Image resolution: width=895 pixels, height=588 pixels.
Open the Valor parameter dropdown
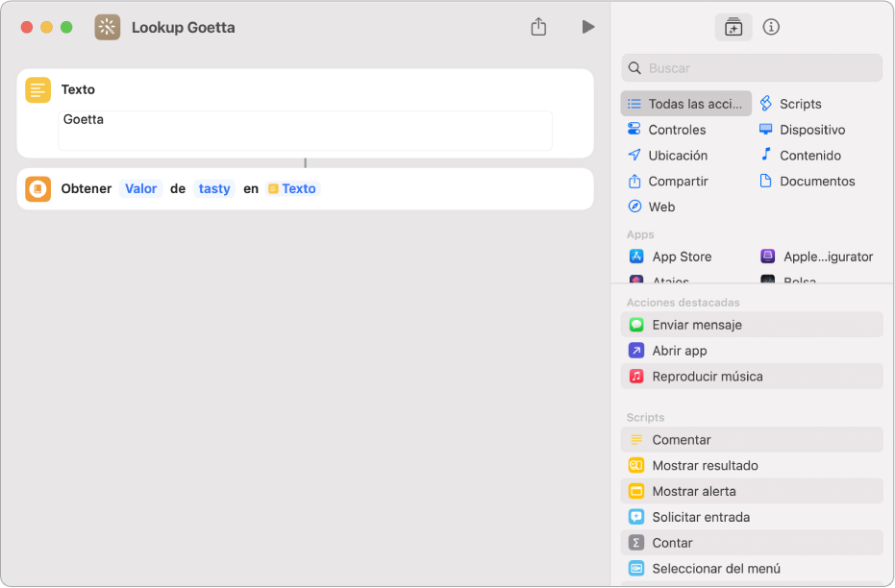click(140, 189)
